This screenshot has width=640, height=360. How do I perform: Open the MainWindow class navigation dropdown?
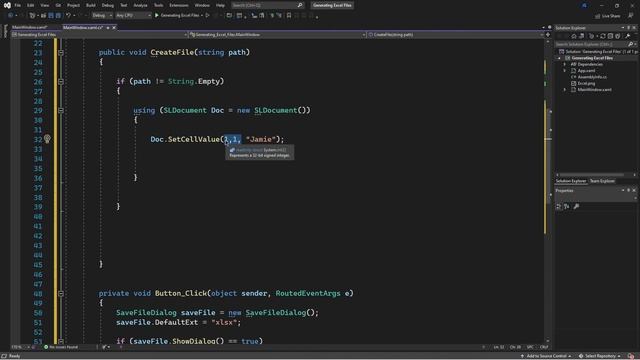tap(277, 35)
